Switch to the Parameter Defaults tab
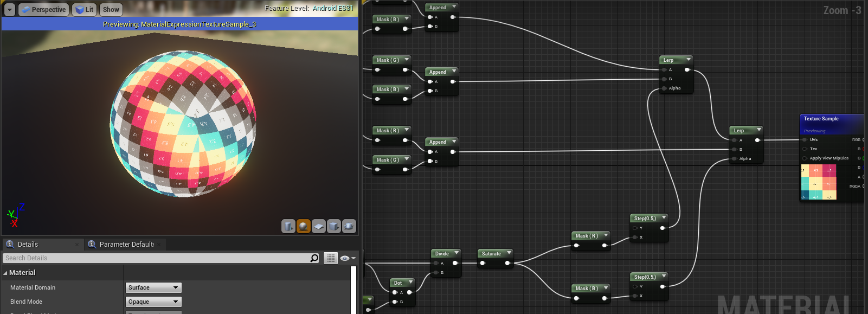The image size is (868, 314). point(126,245)
